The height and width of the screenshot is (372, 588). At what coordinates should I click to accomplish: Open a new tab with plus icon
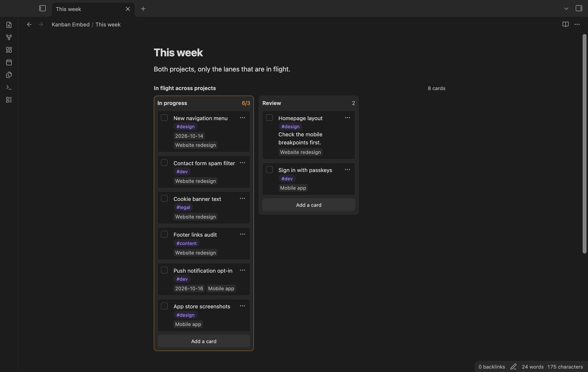(x=143, y=8)
